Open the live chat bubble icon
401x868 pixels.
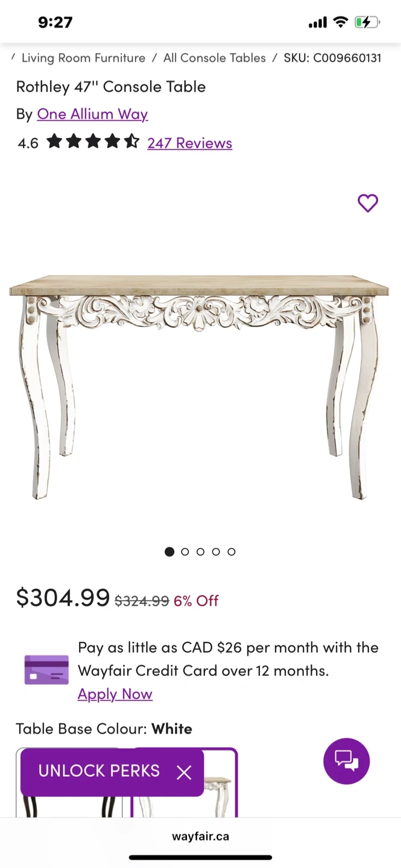pyautogui.click(x=347, y=761)
